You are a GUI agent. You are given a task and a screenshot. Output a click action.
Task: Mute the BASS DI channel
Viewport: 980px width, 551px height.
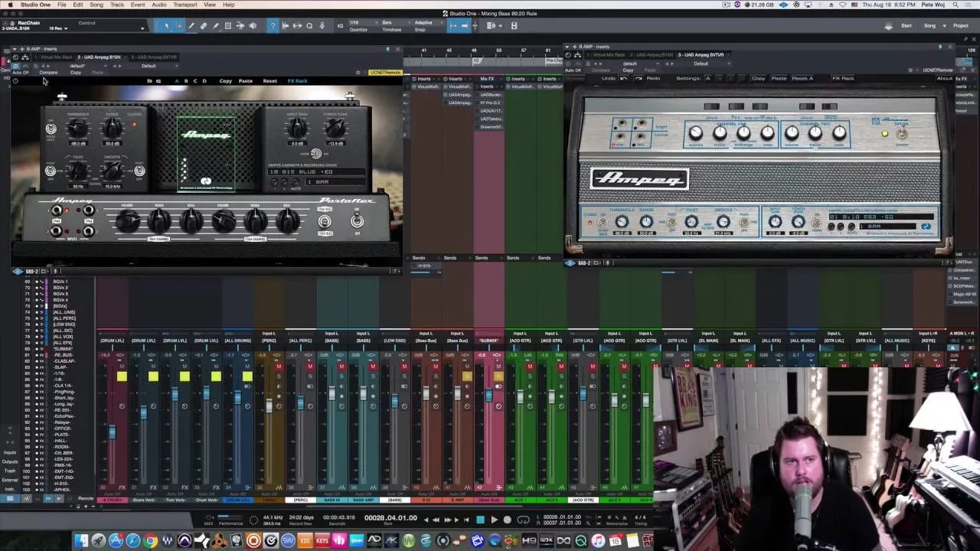click(x=341, y=367)
